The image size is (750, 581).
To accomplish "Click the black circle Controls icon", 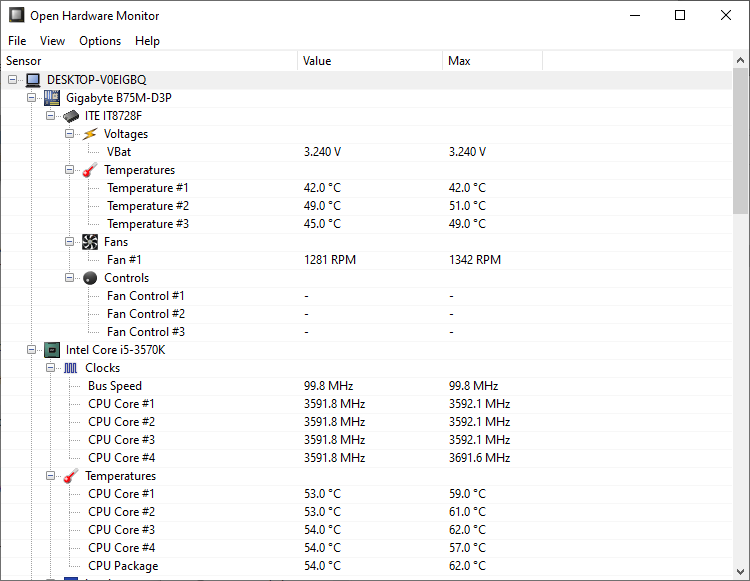I will tap(90, 278).
